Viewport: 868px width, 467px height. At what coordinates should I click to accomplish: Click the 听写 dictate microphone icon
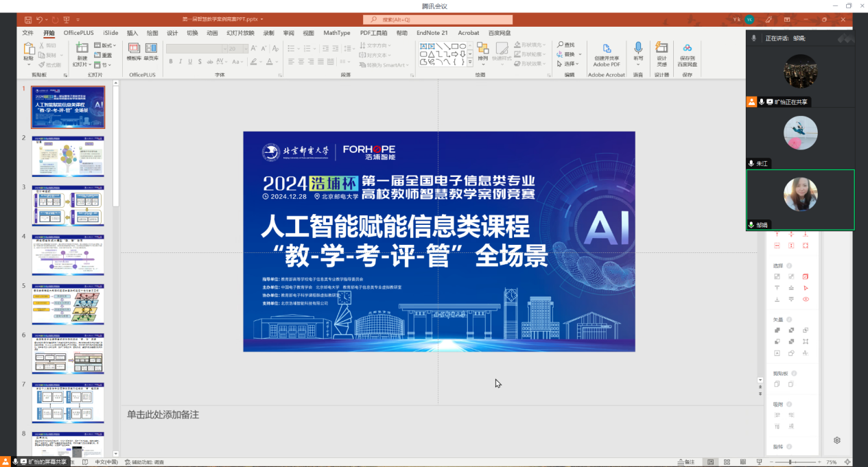(x=638, y=47)
